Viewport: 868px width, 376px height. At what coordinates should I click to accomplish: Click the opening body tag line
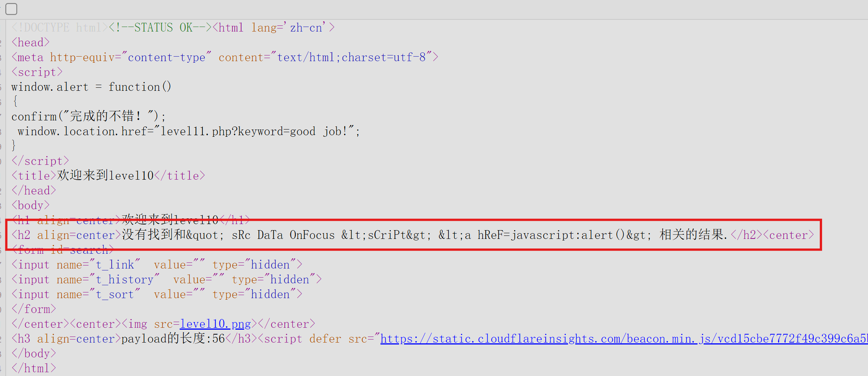30,205
